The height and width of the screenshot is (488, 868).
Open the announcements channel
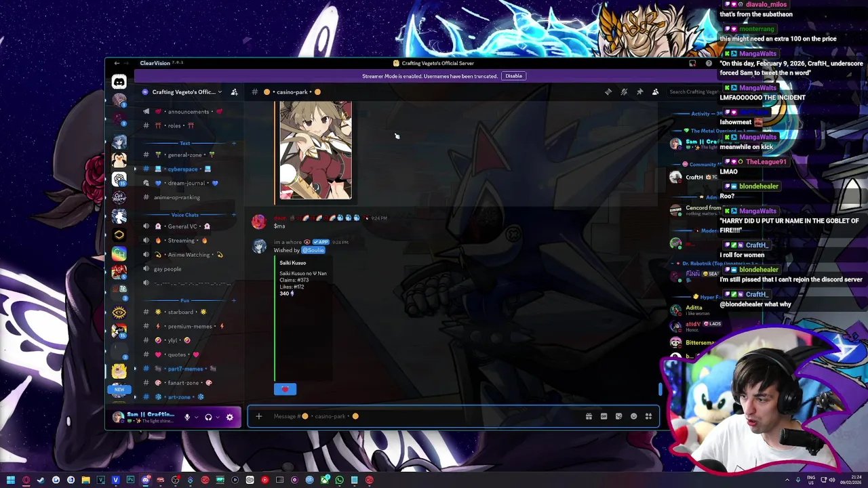click(187, 112)
